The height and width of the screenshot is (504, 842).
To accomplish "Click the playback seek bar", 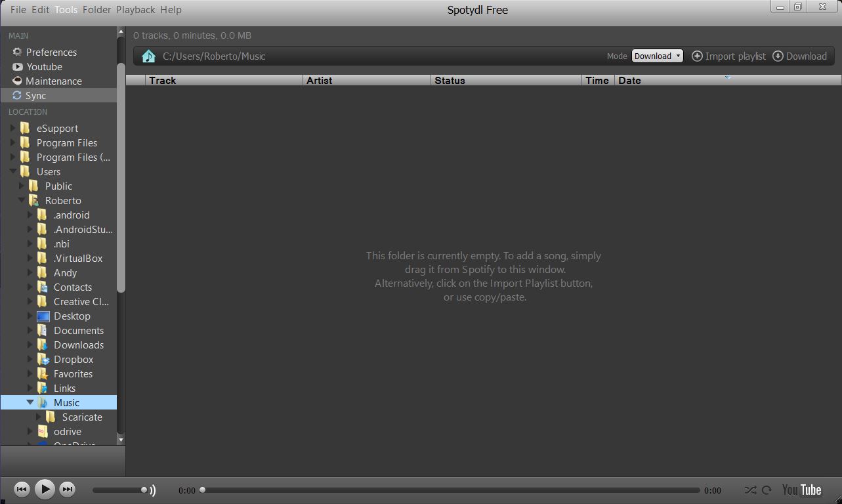I will click(450, 490).
